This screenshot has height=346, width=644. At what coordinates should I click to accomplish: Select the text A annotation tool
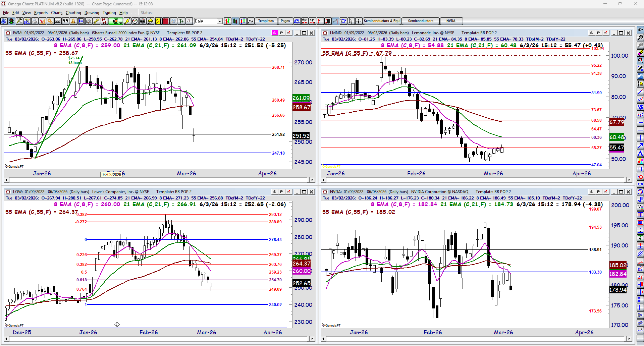[x=640, y=153]
